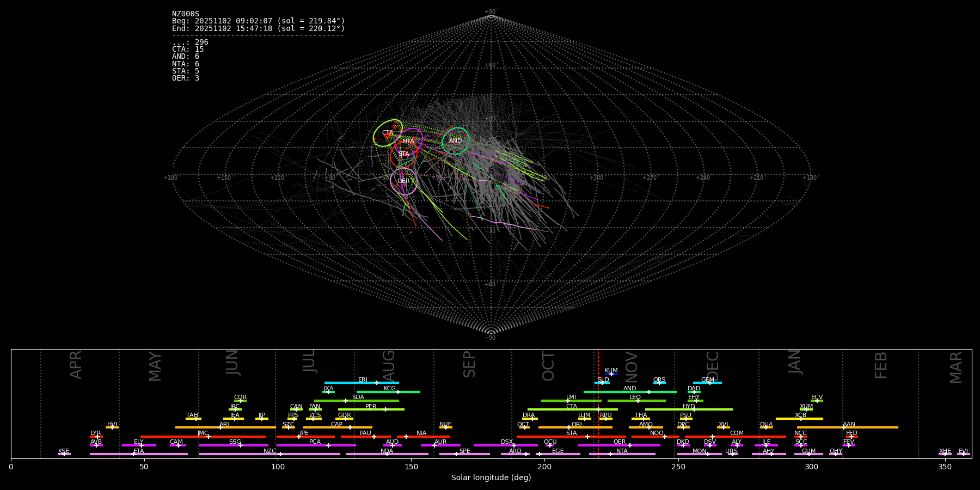Click the NZC shower bar in the timeline
Viewport: 980px width, 490px height.
click(269, 454)
